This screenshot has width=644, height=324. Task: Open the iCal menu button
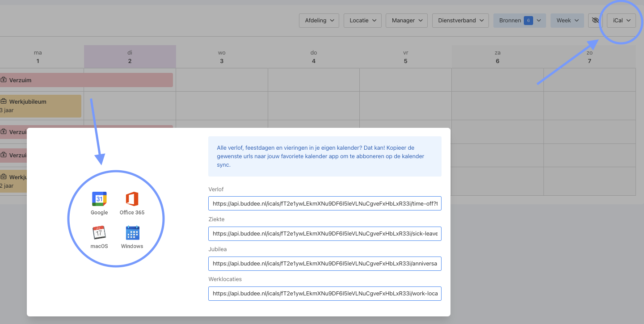point(621,21)
